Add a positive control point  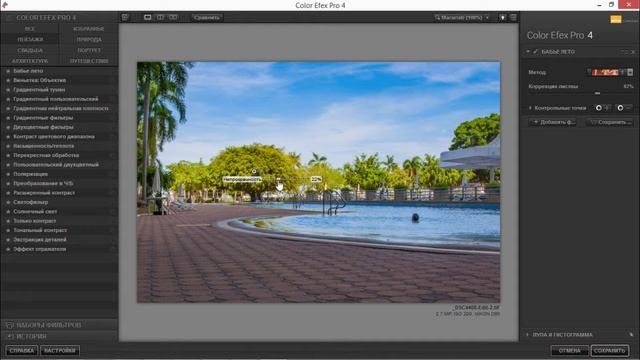click(x=602, y=108)
